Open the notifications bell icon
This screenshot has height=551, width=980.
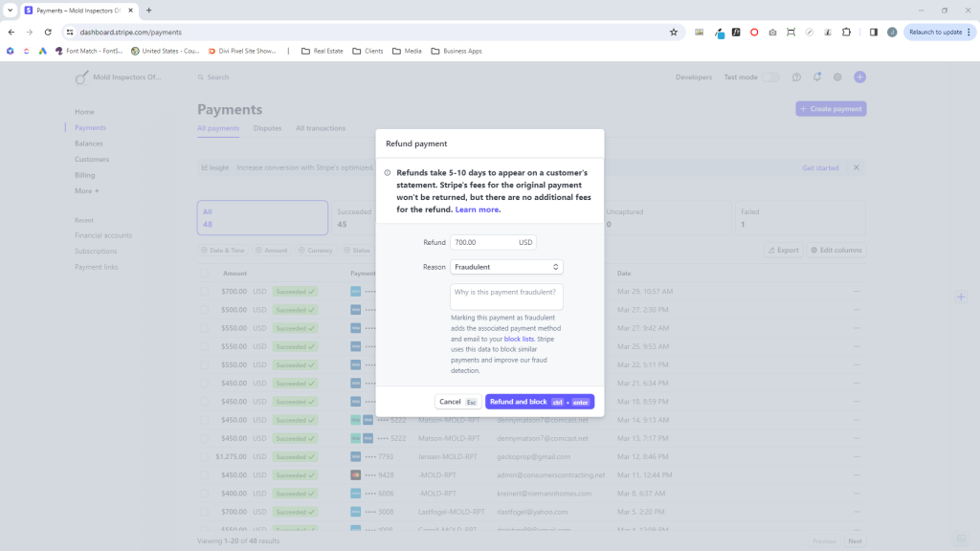coord(817,77)
